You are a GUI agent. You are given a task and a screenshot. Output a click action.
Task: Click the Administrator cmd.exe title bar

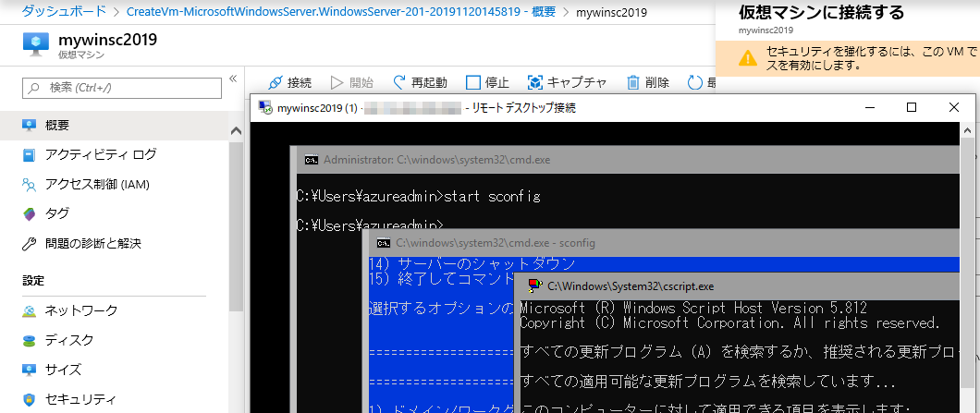(625, 160)
